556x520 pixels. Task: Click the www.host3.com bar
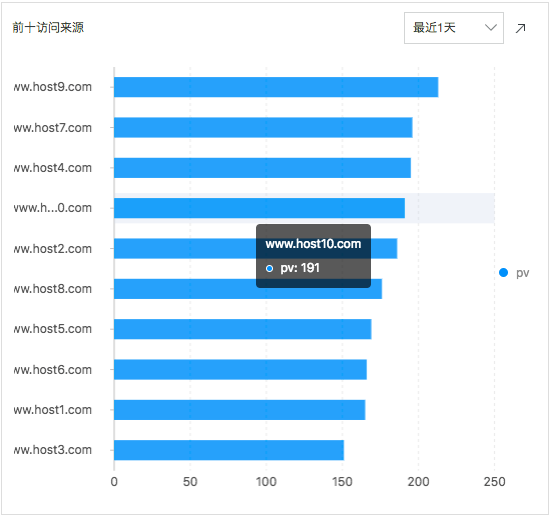click(x=229, y=450)
